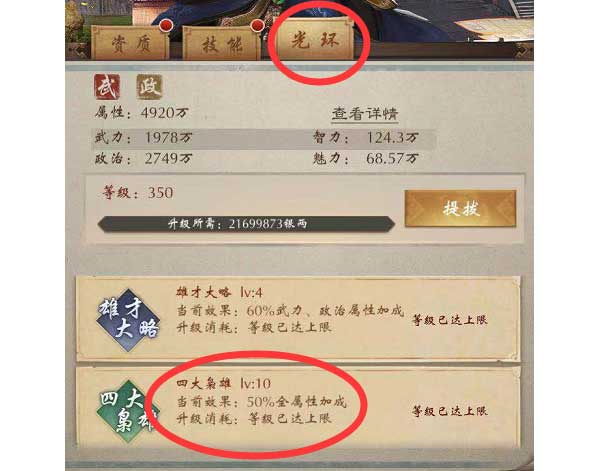
Task: Open the 资质 tab
Action: coord(130,43)
